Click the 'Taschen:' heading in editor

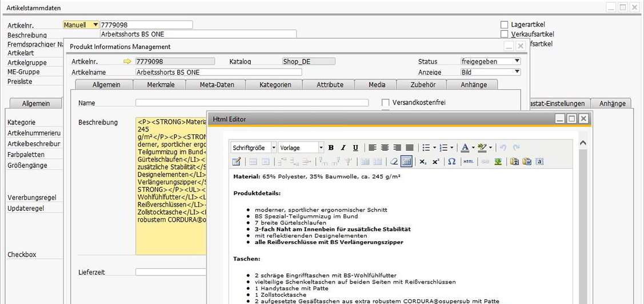tap(246, 259)
